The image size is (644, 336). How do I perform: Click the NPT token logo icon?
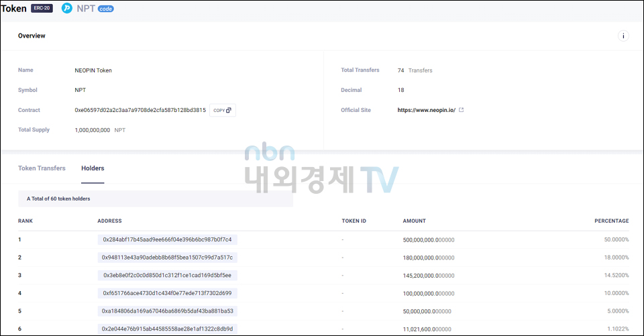click(x=67, y=8)
